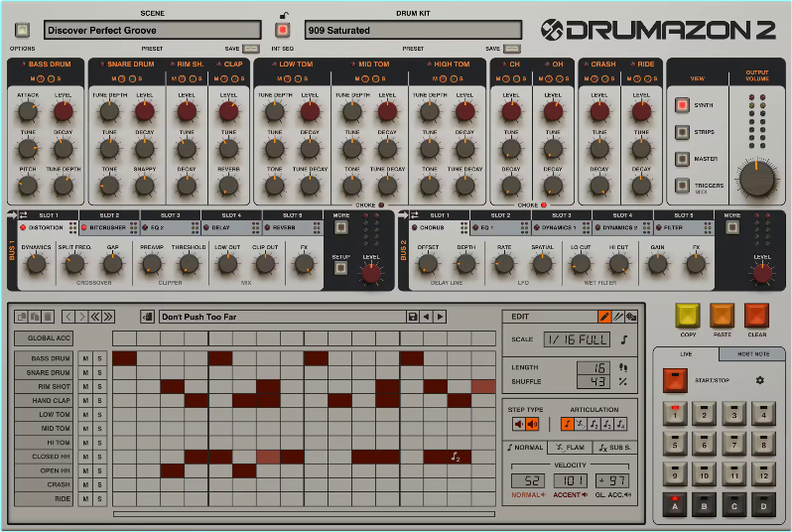Image resolution: width=792 pixels, height=532 pixels.
Task: Shift pattern left one step
Action: pyautogui.click(x=68, y=317)
